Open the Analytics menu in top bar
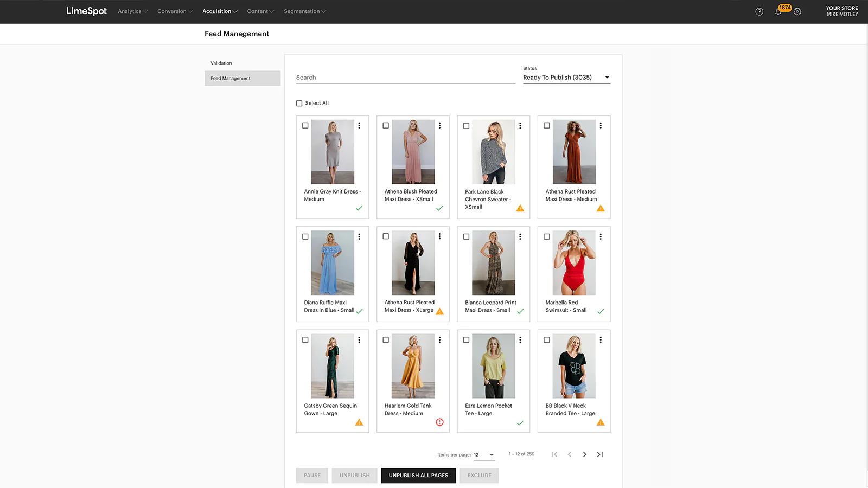This screenshot has width=868, height=488. (x=132, y=11)
